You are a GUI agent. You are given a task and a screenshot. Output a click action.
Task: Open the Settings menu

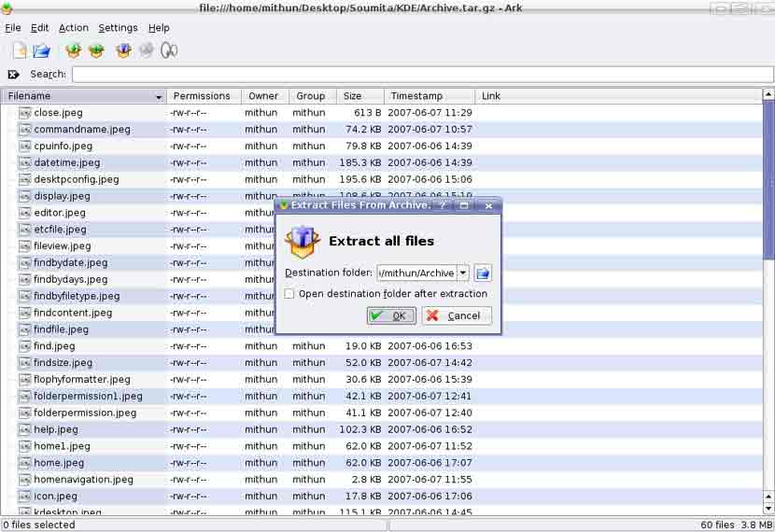tap(119, 28)
